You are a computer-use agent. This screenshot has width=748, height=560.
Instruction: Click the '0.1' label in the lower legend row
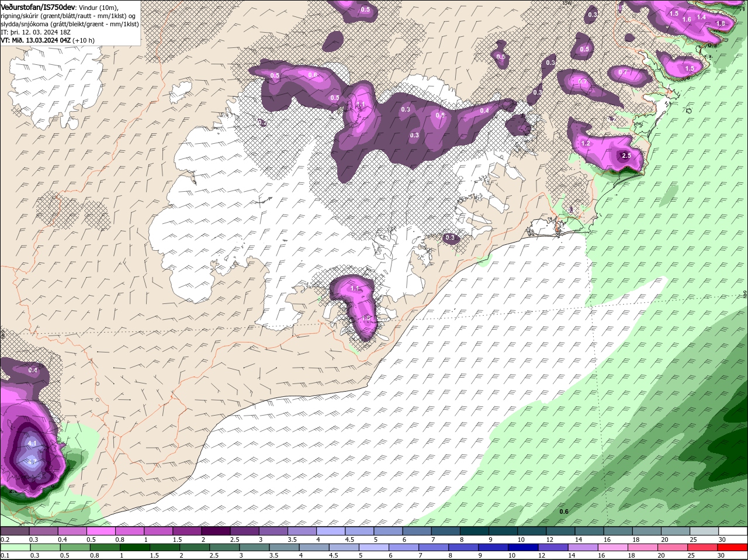coord(5,555)
